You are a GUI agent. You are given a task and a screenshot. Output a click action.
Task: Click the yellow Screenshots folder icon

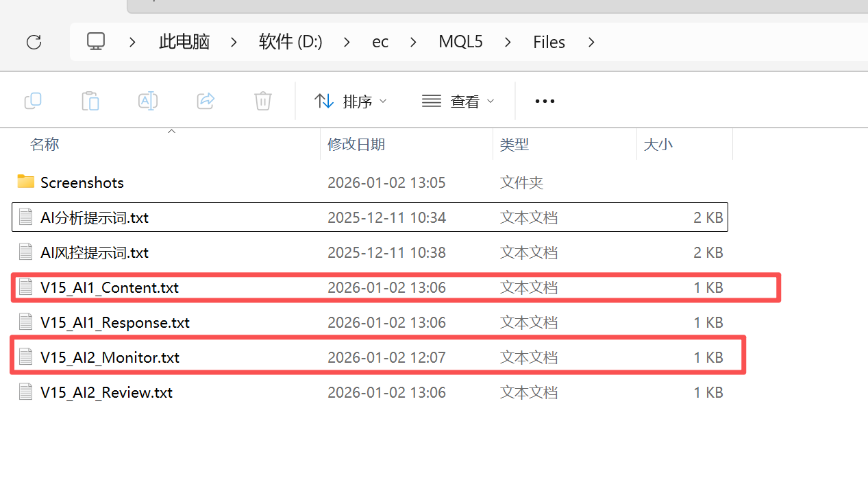[x=25, y=182]
